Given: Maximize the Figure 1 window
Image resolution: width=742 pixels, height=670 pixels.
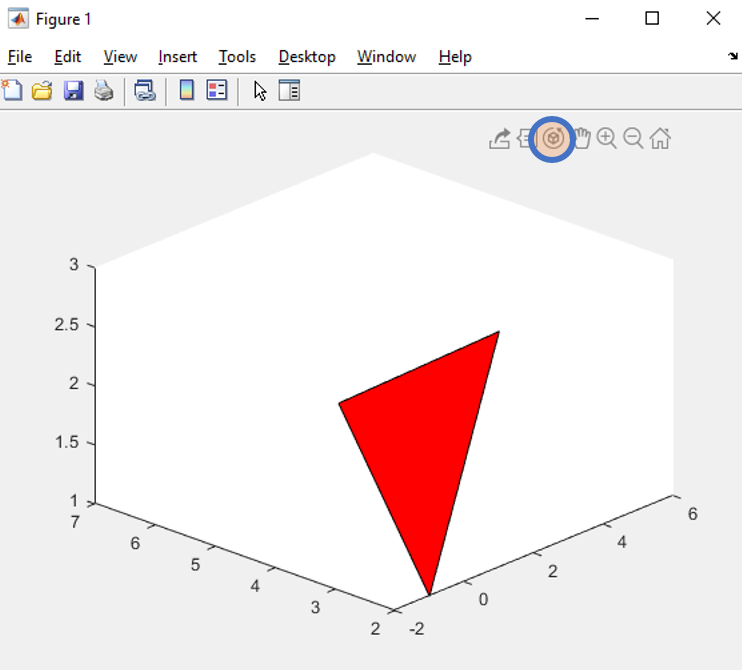Looking at the screenshot, I should coord(652,18).
